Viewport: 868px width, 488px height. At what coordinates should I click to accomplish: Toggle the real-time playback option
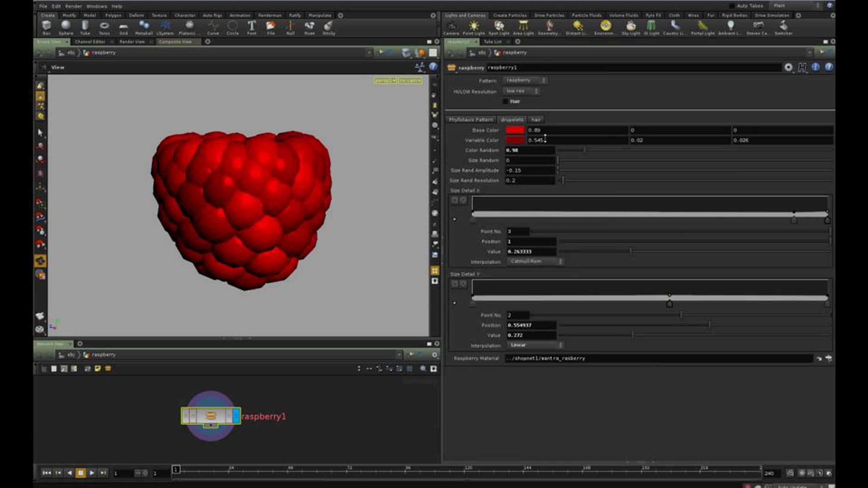[791, 473]
